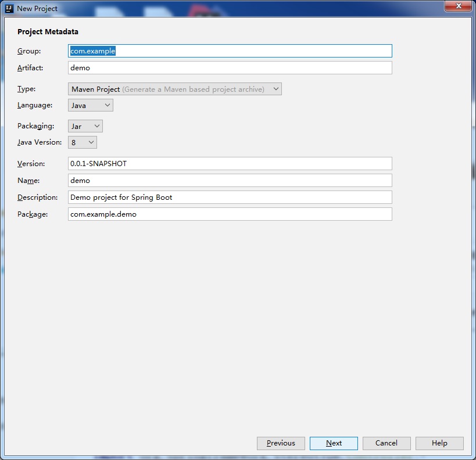Screen dimensions: 476x460
Task: Close the New Project dialog
Action: coord(459,6)
